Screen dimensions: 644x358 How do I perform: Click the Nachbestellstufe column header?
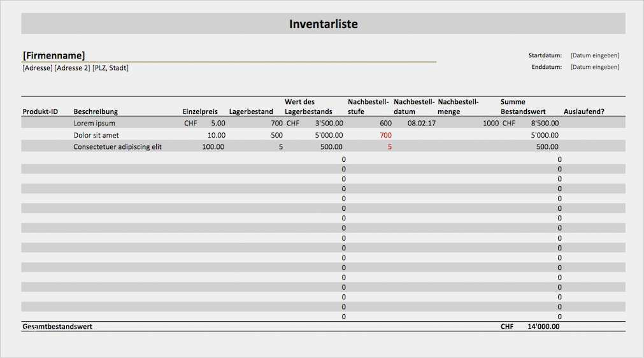click(368, 107)
